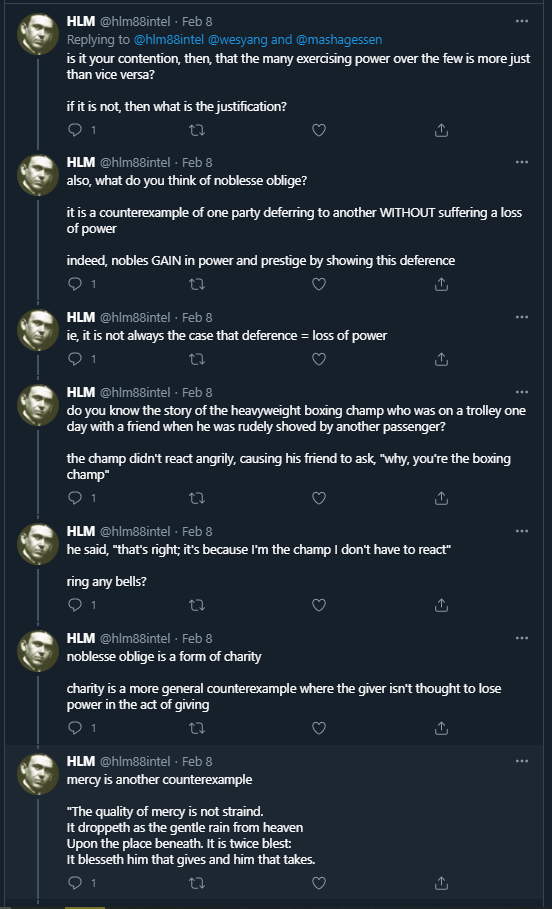552x909 pixels.
Task: Open more options on the noblesse oblige question tweet
Action: 522,162
